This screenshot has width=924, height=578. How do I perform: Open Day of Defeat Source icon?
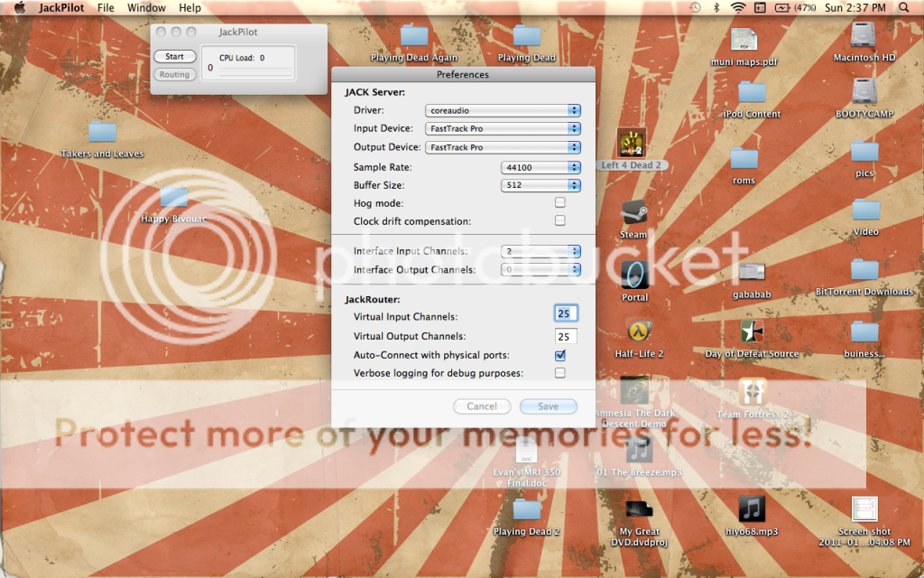point(751,331)
